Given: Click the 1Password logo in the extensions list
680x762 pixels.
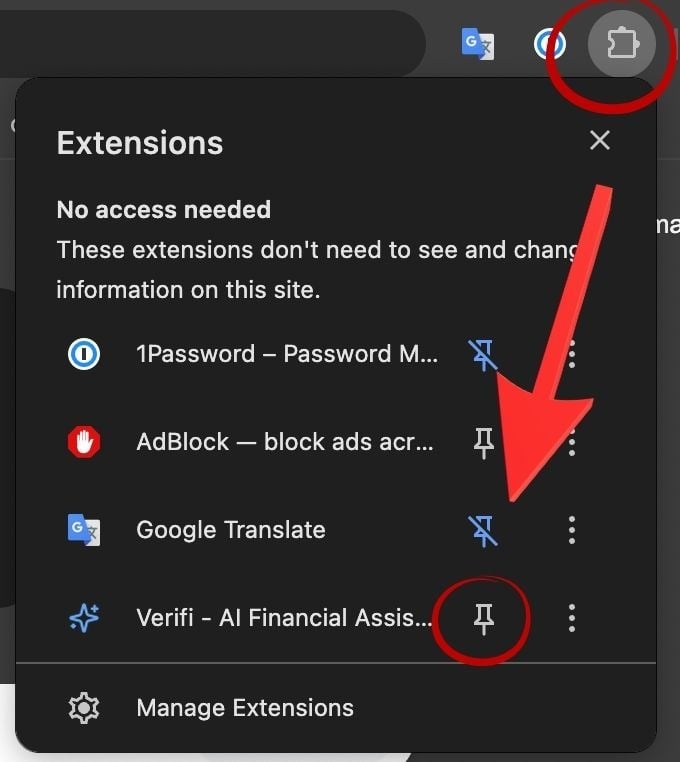Looking at the screenshot, I should [x=84, y=354].
